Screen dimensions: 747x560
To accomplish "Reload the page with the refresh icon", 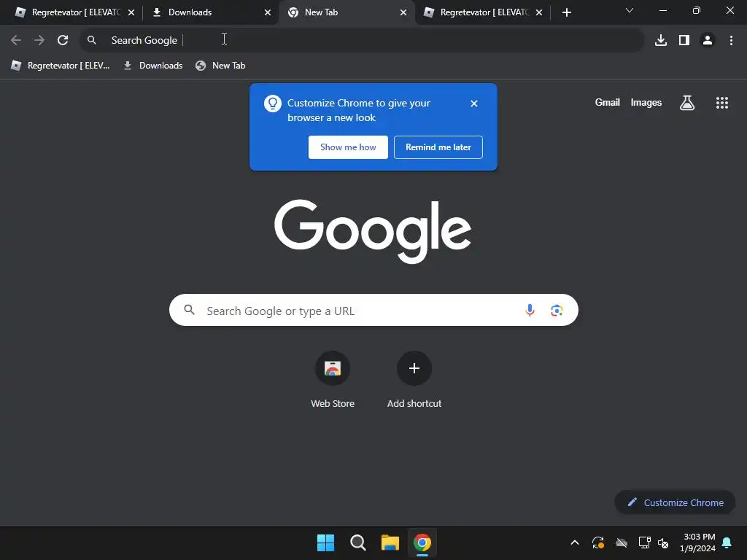I will [63, 40].
